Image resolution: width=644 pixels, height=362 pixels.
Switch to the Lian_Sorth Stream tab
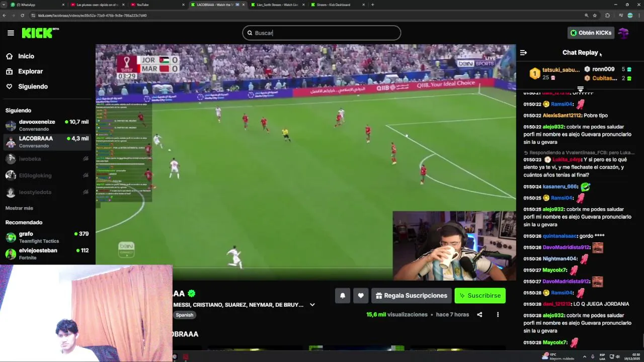[x=277, y=5]
